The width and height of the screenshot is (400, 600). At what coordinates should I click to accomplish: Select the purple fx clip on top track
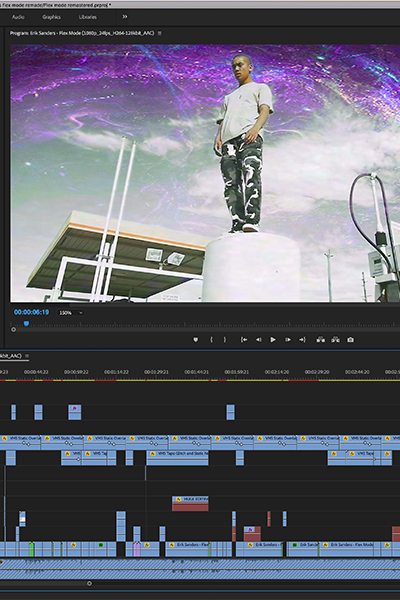click(75, 412)
